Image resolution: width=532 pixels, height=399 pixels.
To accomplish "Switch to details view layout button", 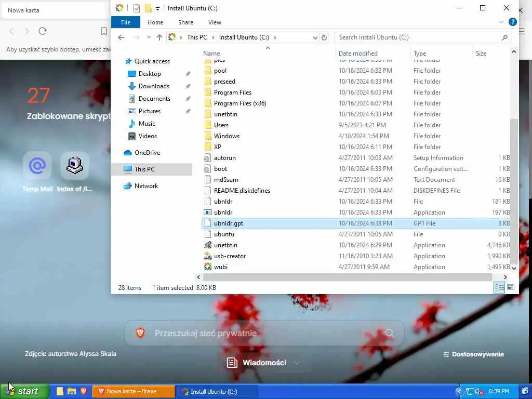I will [499, 287].
